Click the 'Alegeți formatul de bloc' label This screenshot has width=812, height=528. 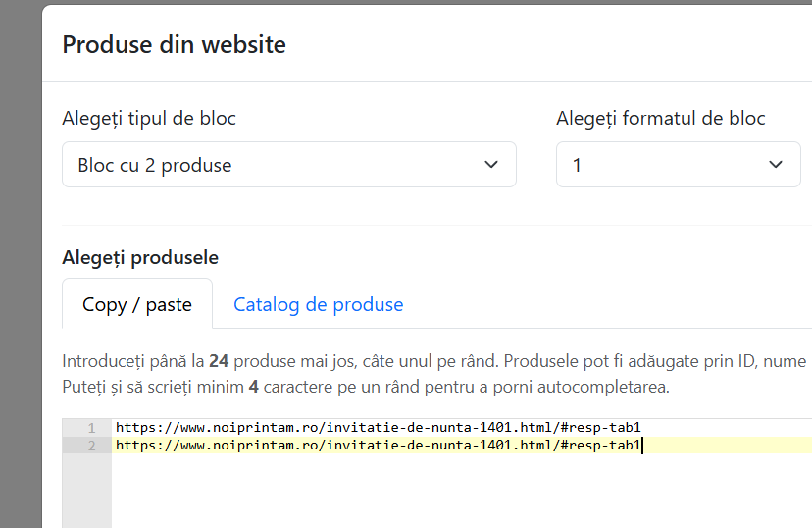pyautogui.click(x=660, y=118)
